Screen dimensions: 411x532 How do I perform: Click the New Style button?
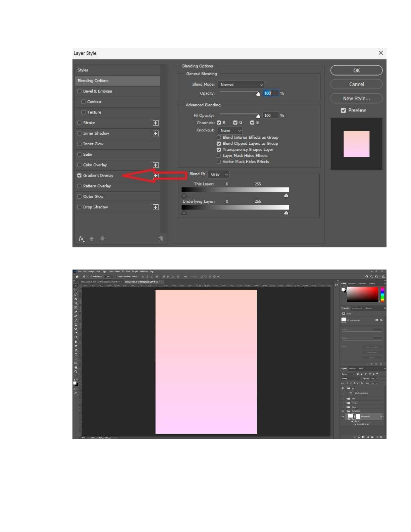point(356,98)
